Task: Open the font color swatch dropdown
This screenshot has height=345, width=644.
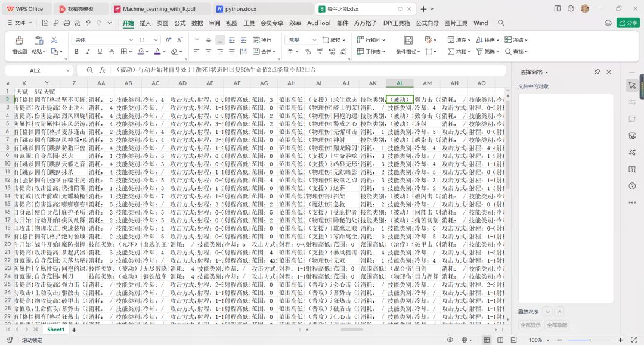Action: (x=164, y=52)
